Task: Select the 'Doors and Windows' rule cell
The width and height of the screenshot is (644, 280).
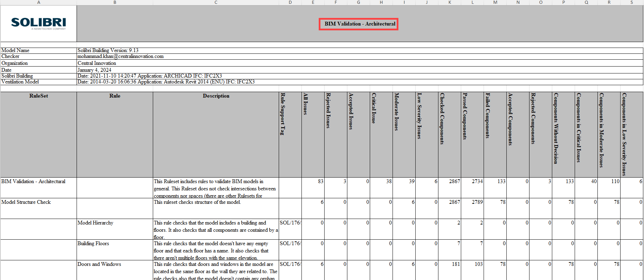Action: click(x=115, y=270)
